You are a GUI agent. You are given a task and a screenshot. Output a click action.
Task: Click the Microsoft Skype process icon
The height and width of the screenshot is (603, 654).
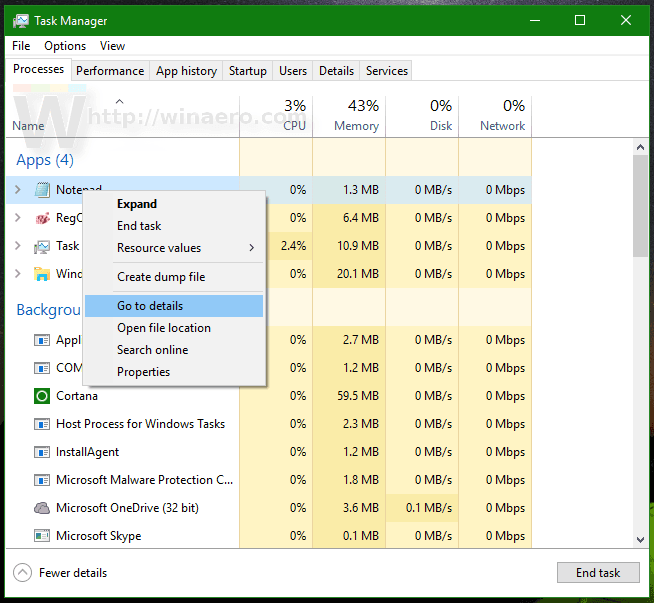pyautogui.click(x=42, y=536)
